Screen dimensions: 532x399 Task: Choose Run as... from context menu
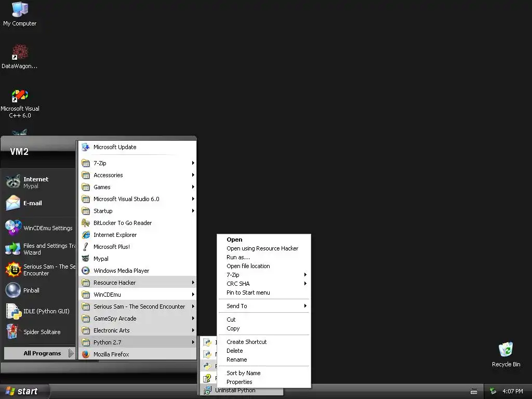click(264, 257)
